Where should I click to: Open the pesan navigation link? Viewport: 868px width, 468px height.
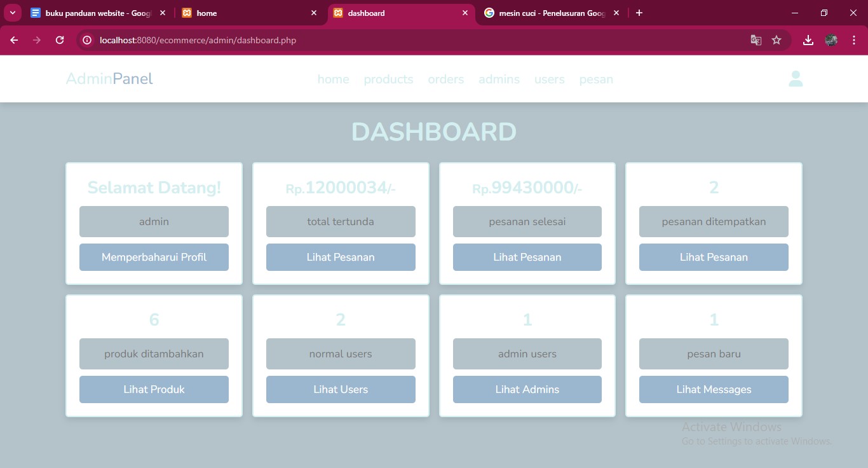pyautogui.click(x=596, y=79)
